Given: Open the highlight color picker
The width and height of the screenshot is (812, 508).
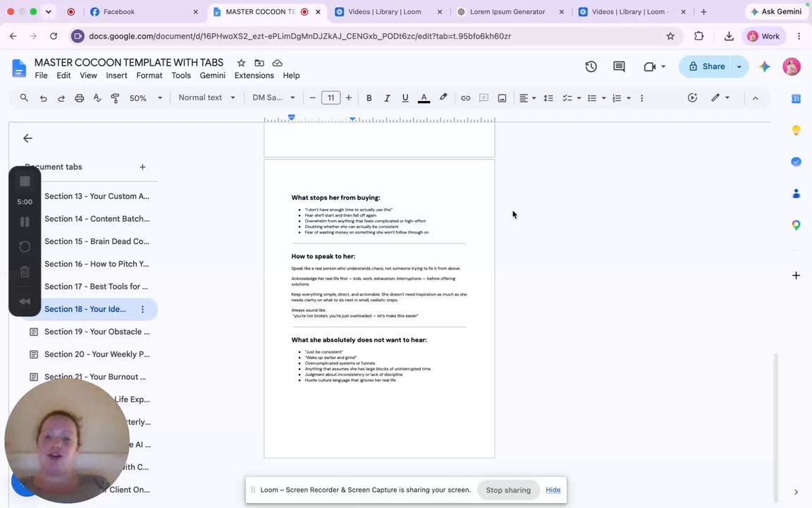Looking at the screenshot, I should pos(443,97).
